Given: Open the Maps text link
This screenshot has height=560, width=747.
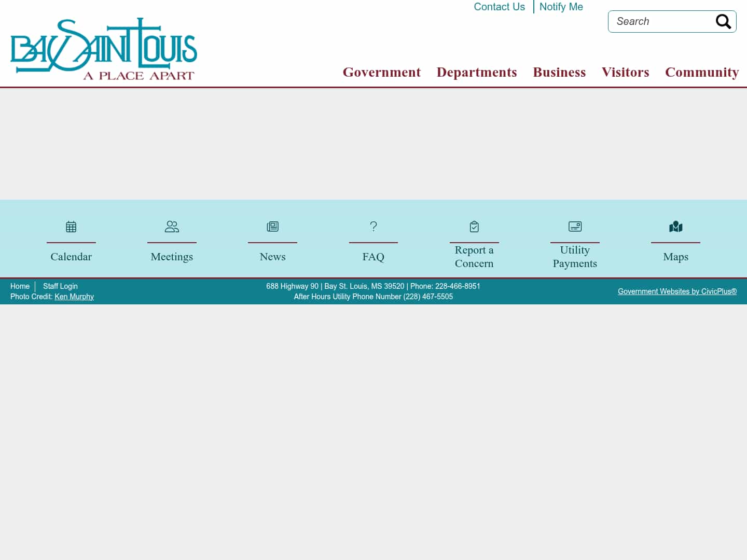Looking at the screenshot, I should pos(675,257).
